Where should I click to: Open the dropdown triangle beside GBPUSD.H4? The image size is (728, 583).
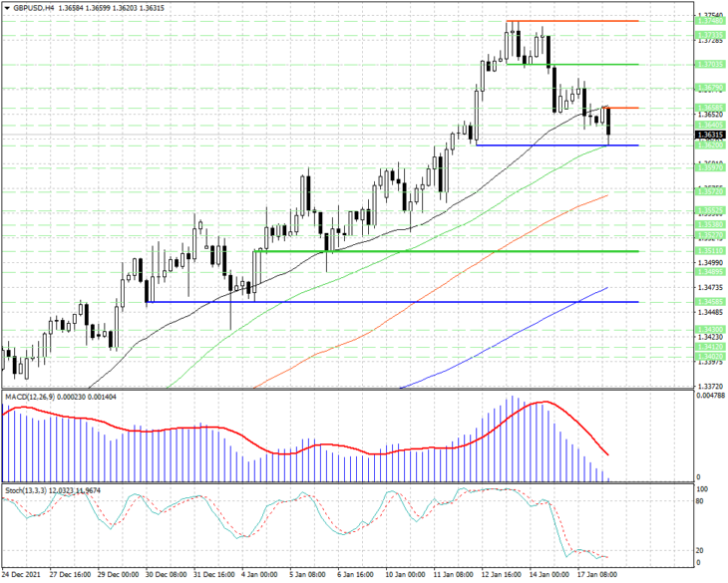[x=7, y=8]
